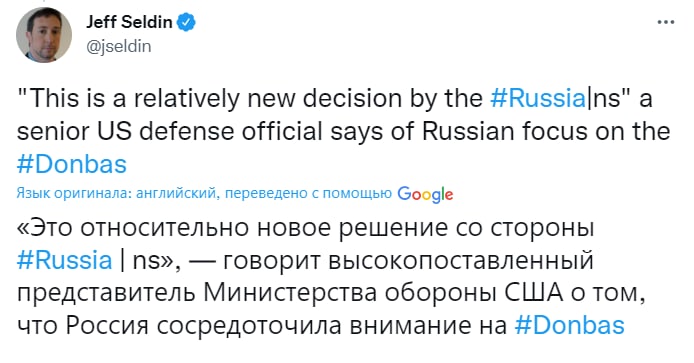
Task: Open the Jeff Seldin display name link
Action: (x=129, y=22)
